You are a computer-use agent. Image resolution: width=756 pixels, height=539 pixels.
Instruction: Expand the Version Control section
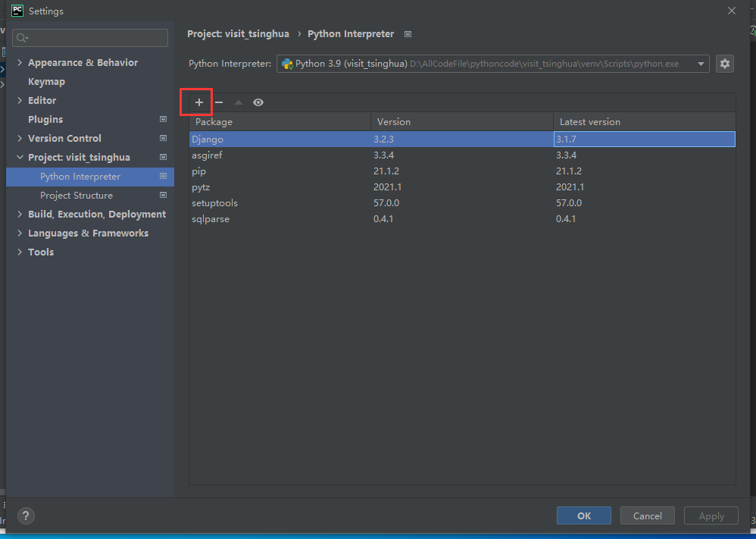(20, 139)
